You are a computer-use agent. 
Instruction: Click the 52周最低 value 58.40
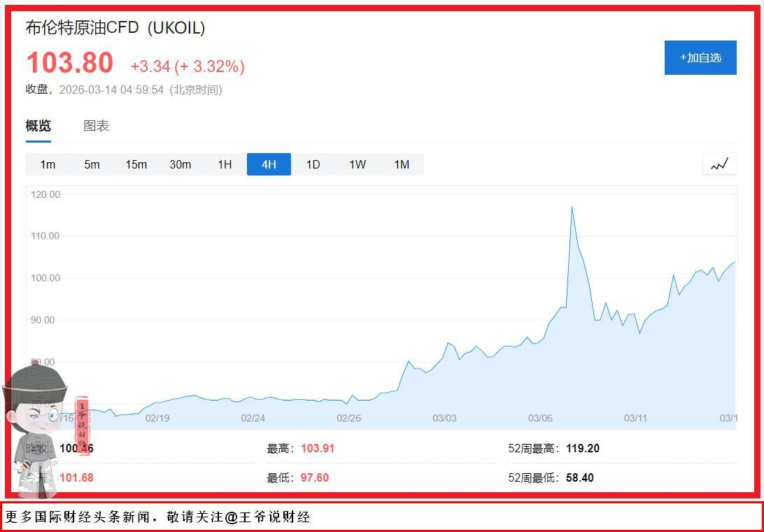(580, 477)
